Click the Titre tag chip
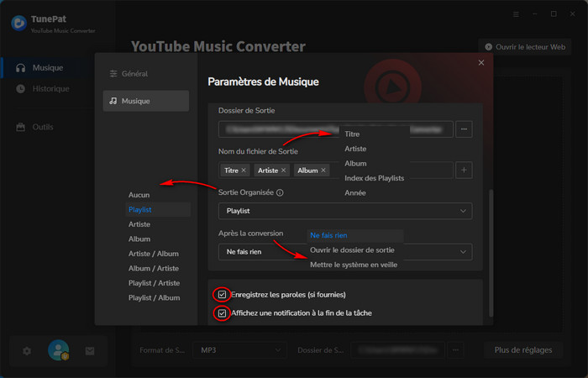 click(235, 171)
